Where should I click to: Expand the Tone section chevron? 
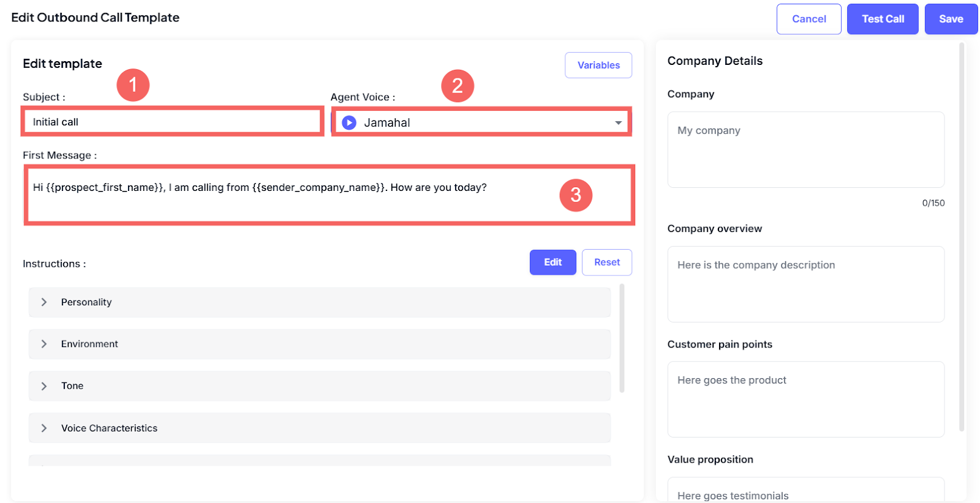[x=44, y=386]
